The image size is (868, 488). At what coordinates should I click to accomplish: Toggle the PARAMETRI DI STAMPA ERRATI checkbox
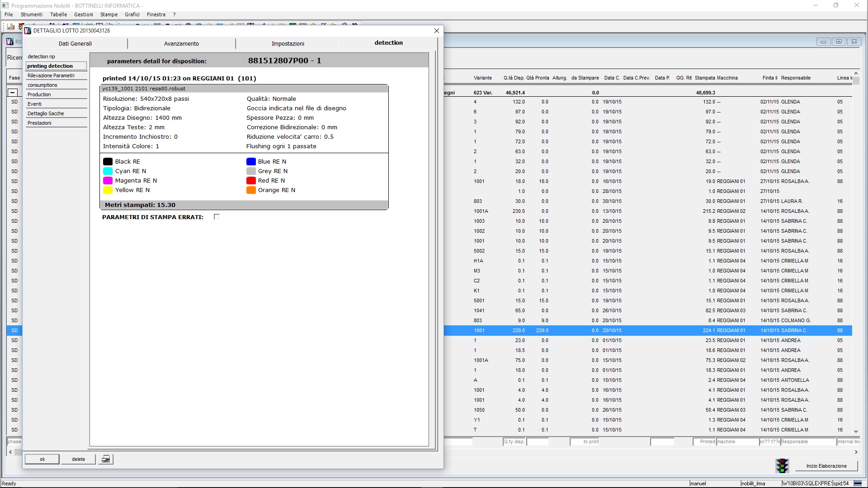tap(217, 217)
